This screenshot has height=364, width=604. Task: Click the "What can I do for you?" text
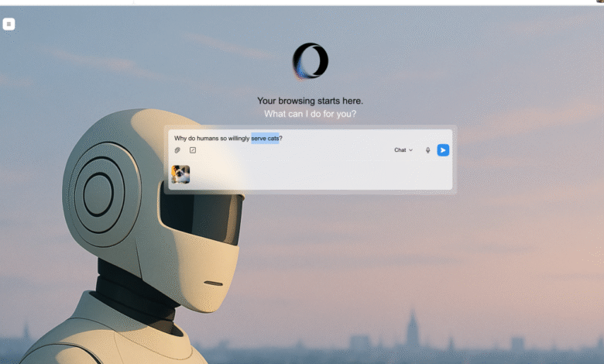pyautogui.click(x=310, y=114)
